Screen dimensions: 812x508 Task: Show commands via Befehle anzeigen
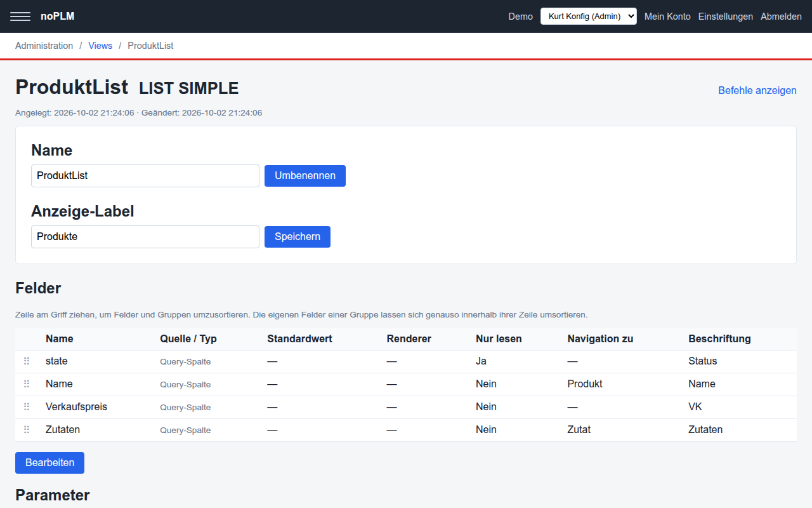pyautogui.click(x=757, y=90)
